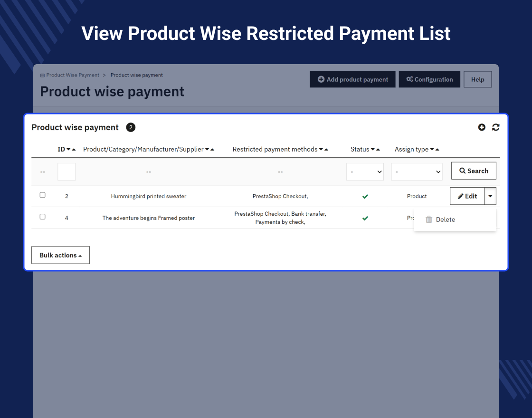Focus the ID filter input field
This screenshot has height=418, width=532.
[x=66, y=171]
